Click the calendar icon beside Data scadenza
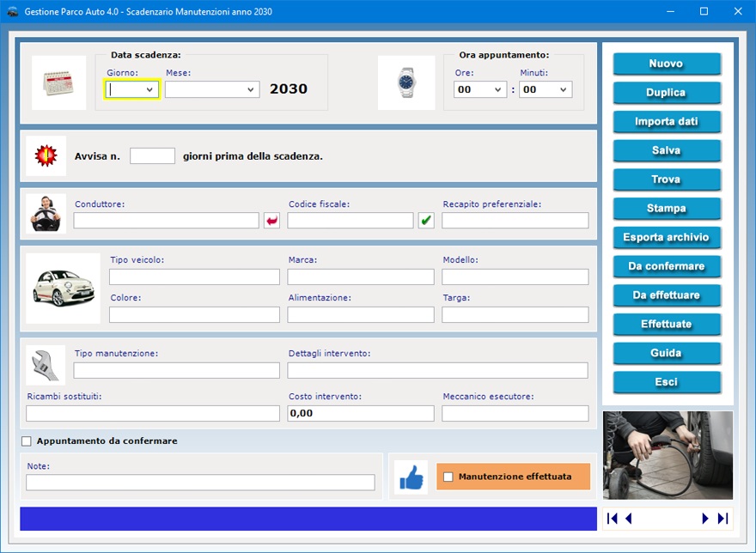The image size is (756, 553). point(58,83)
